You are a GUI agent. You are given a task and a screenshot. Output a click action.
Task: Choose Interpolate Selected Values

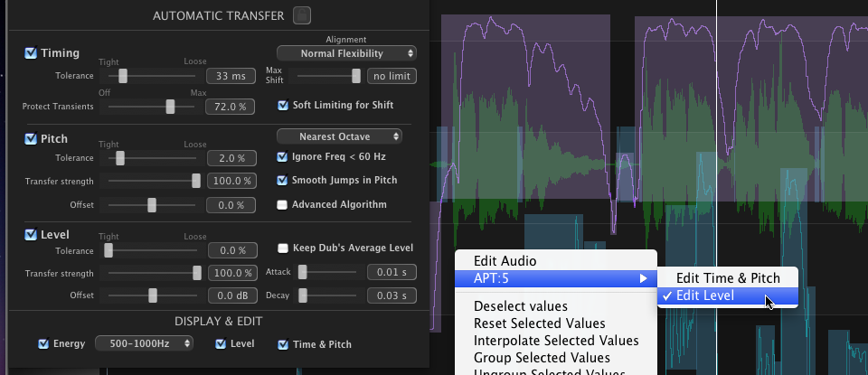(x=555, y=341)
